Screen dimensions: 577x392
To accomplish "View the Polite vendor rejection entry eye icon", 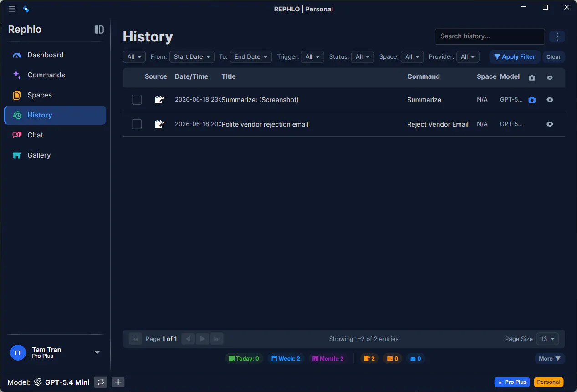I will pyautogui.click(x=550, y=124).
